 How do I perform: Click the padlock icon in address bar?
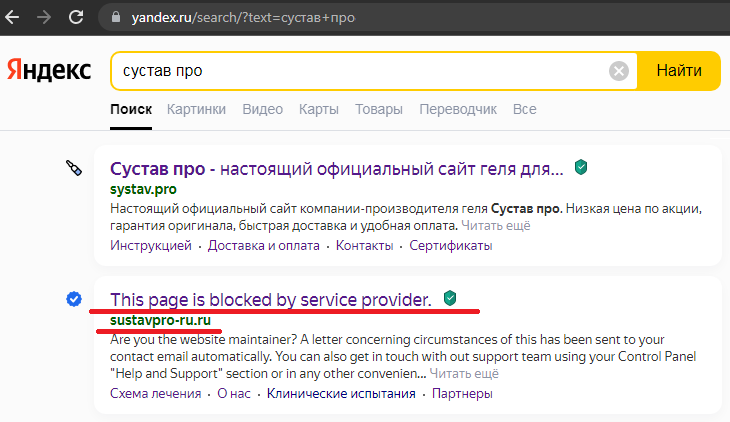[x=116, y=17]
